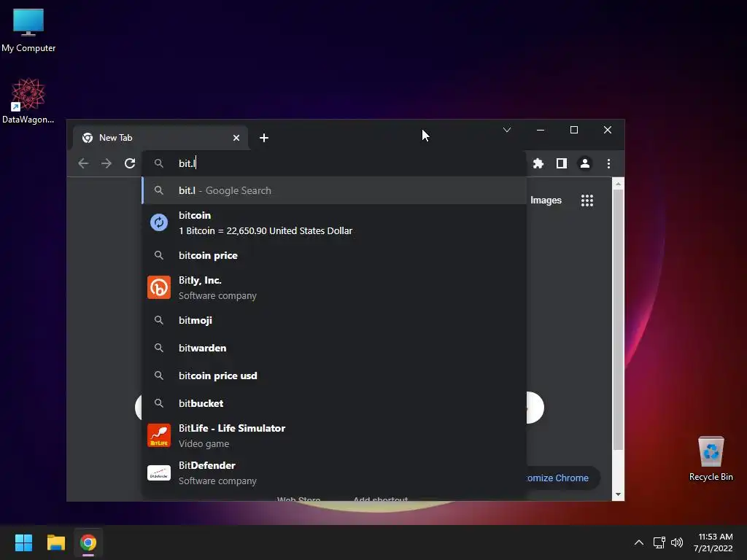The height and width of the screenshot is (560, 747).
Task: Choose the 'bitmoji' suggestion
Action: point(334,320)
